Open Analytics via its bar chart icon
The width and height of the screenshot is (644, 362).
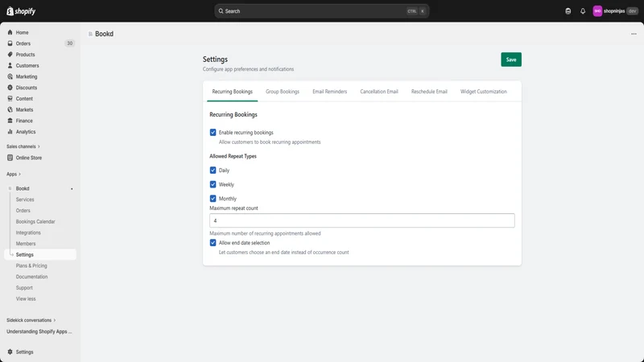[10, 132]
